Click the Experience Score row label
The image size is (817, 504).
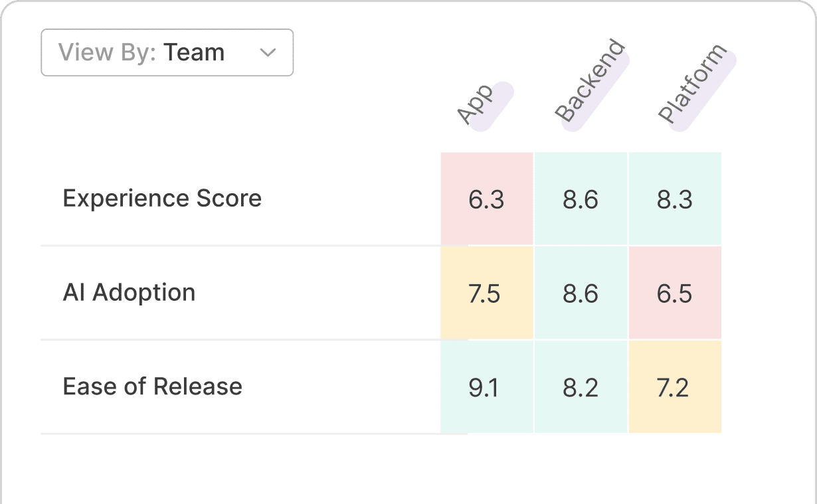pos(162,199)
